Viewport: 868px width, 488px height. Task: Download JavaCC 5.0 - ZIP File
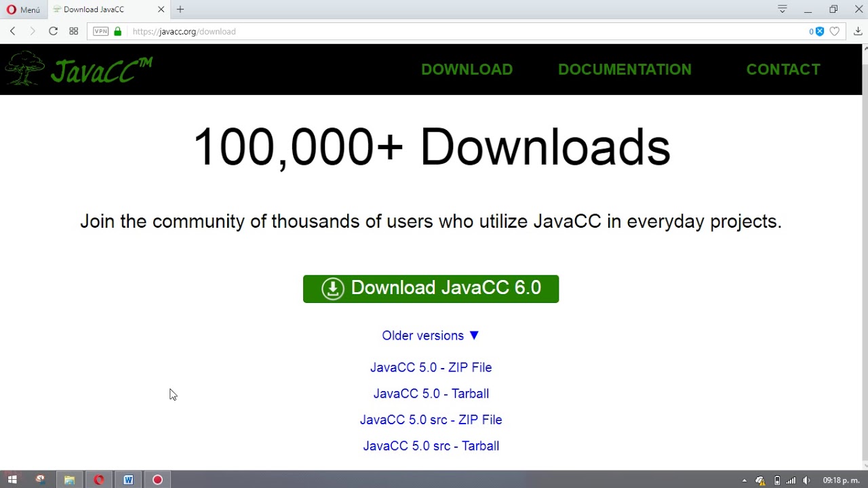[431, 367]
